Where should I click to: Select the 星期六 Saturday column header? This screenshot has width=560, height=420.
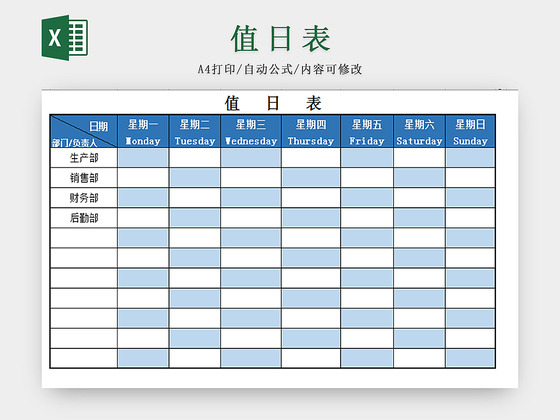click(419, 131)
